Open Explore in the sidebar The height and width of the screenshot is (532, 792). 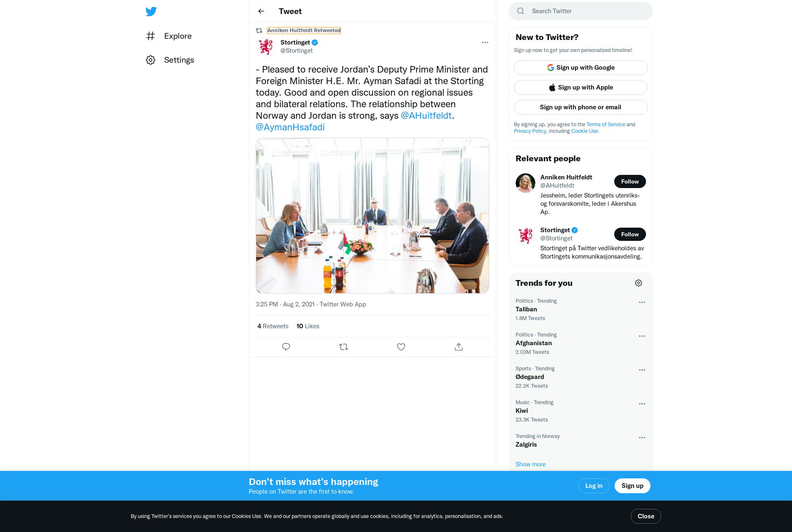169,36
